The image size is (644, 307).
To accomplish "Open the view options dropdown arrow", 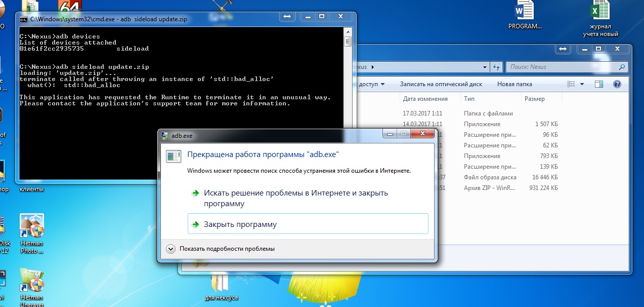I will click(x=582, y=84).
